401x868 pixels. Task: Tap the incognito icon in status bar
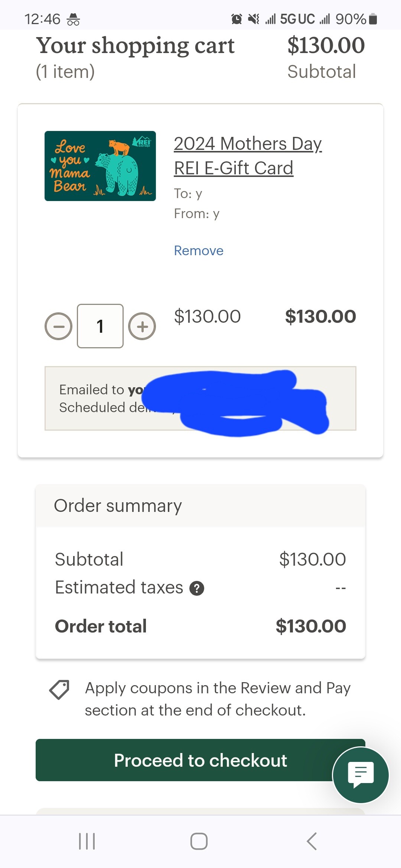point(73,19)
